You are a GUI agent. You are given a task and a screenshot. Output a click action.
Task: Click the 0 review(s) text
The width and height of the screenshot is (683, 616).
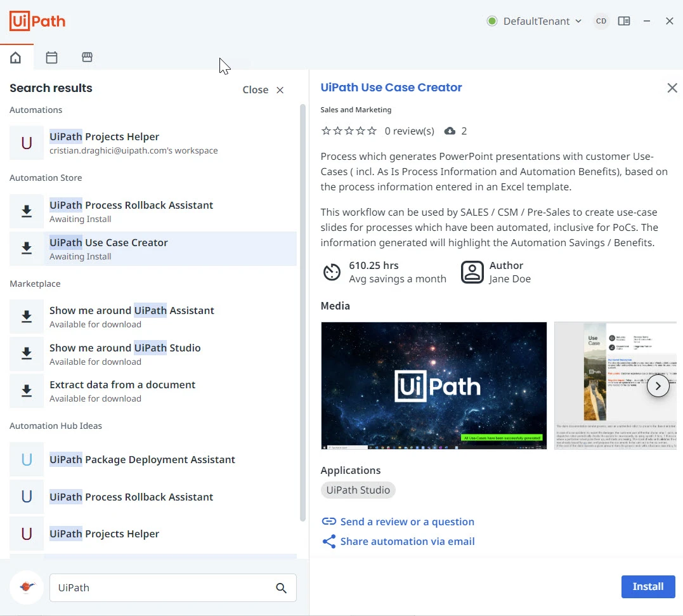pyautogui.click(x=410, y=131)
